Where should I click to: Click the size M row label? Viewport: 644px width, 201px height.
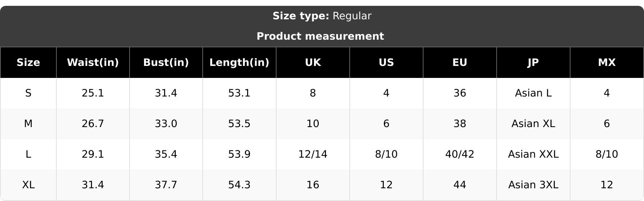28,124
